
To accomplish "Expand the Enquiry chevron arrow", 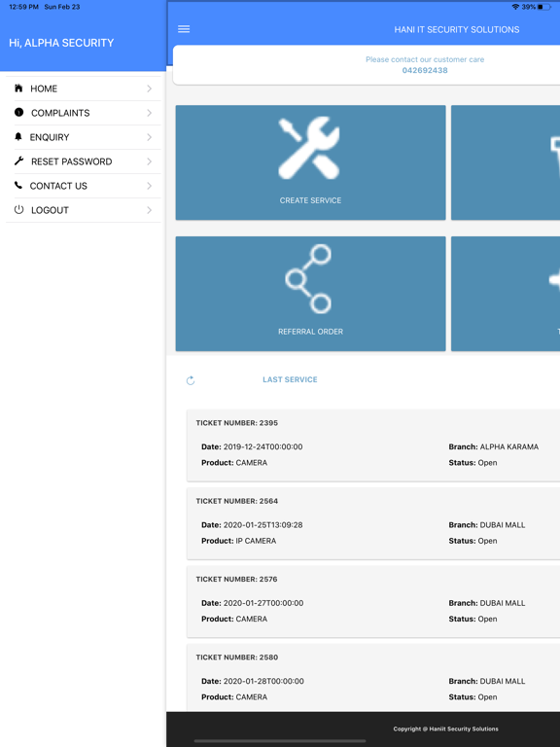I will coord(149,137).
